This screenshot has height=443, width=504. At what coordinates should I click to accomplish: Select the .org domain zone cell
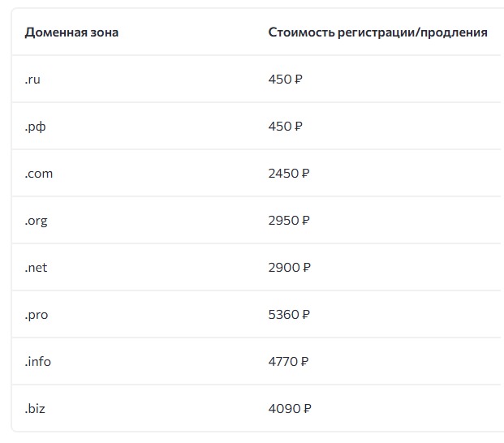37,221
